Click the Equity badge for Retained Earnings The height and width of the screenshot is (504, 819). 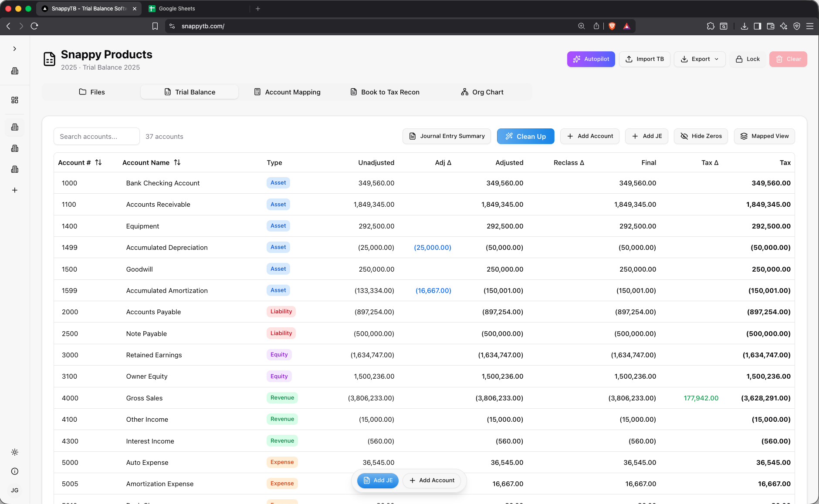pyautogui.click(x=279, y=355)
